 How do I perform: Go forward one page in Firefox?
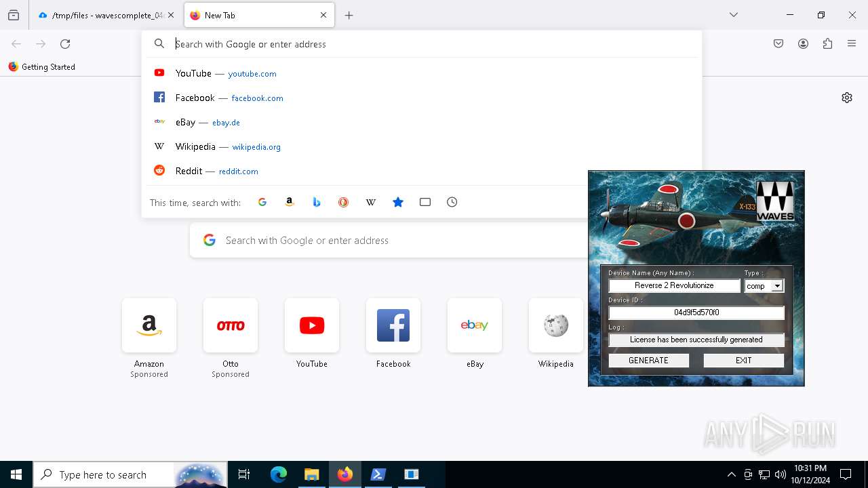point(41,44)
